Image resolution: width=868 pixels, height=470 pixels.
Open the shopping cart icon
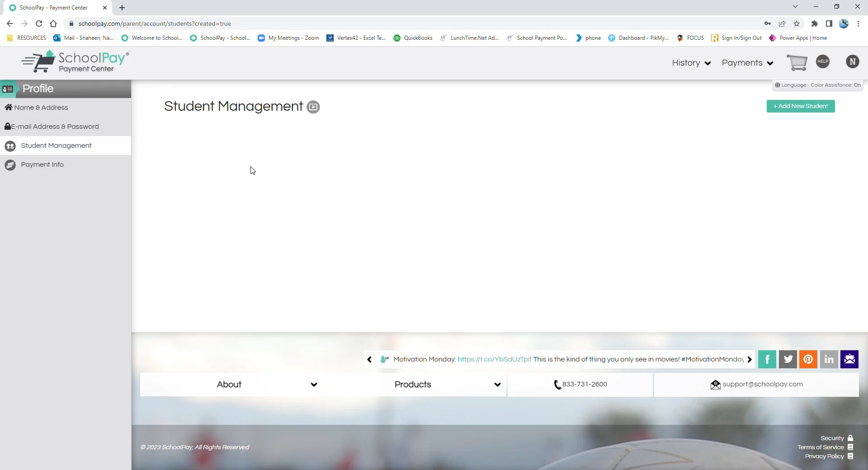[x=797, y=62]
